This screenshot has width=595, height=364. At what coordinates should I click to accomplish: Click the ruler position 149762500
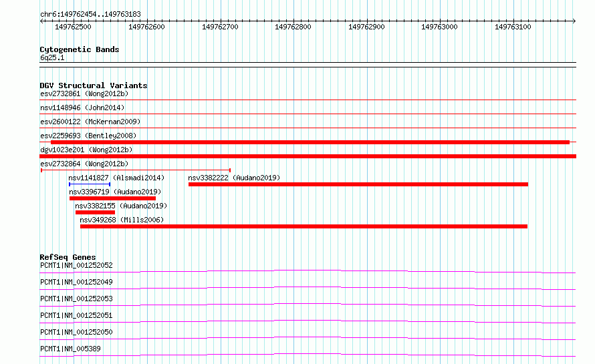pos(74,27)
